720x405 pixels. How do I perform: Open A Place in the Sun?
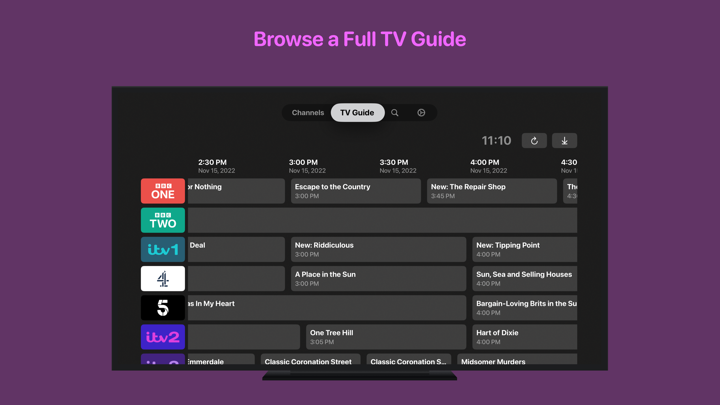point(378,278)
